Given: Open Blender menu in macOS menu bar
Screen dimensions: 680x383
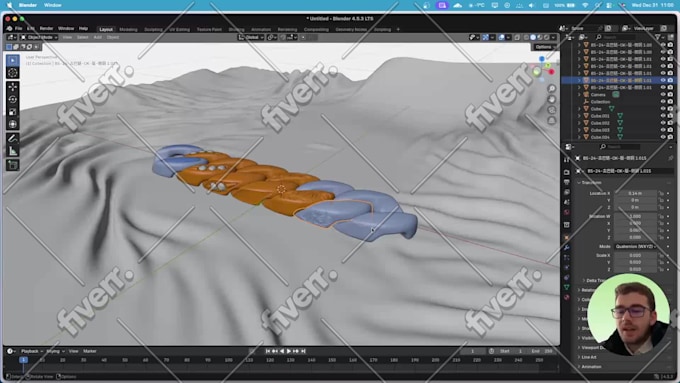Looking at the screenshot, I should [x=28, y=5].
